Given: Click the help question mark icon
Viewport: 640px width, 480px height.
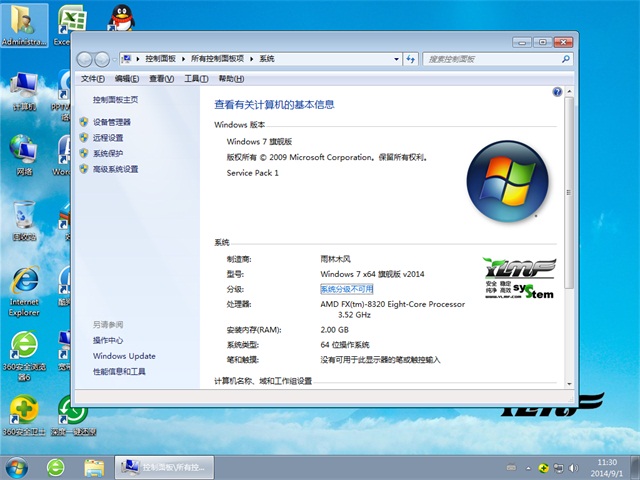Looking at the screenshot, I should (557, 92).
